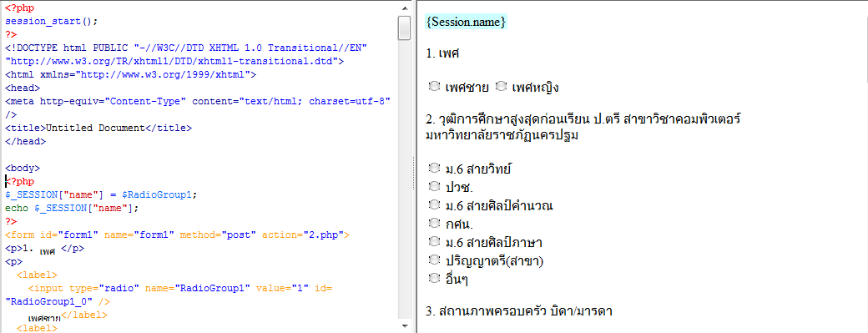Screen dimensions: 868x333
Task: Click the question 2 paragraph text วุฒิการศึกษาสูงสุด
Action: 583,127
